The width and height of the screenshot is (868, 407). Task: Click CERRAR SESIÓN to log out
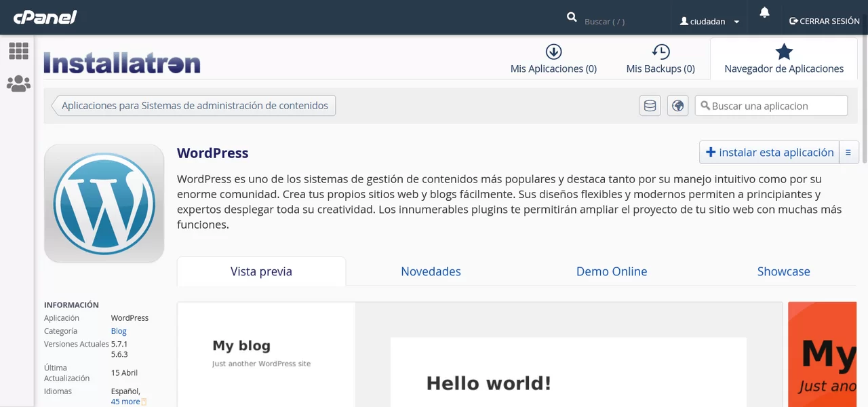coord(825,21)
